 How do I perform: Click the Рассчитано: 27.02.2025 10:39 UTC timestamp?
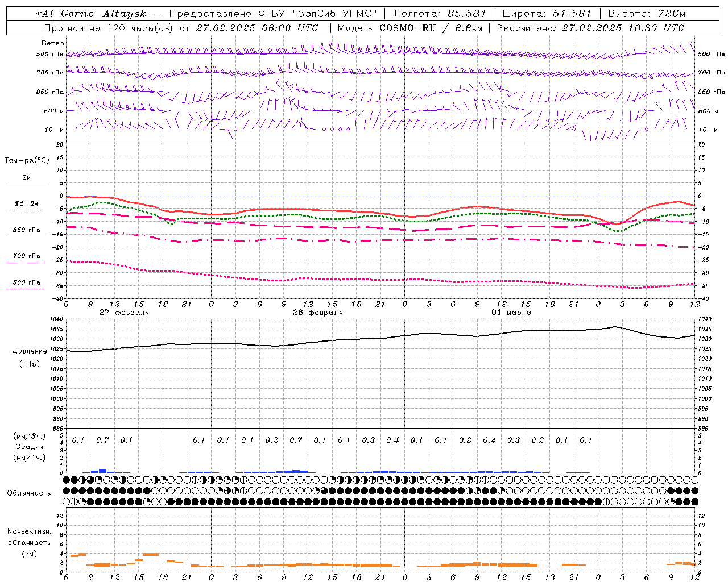coord(590,28)
